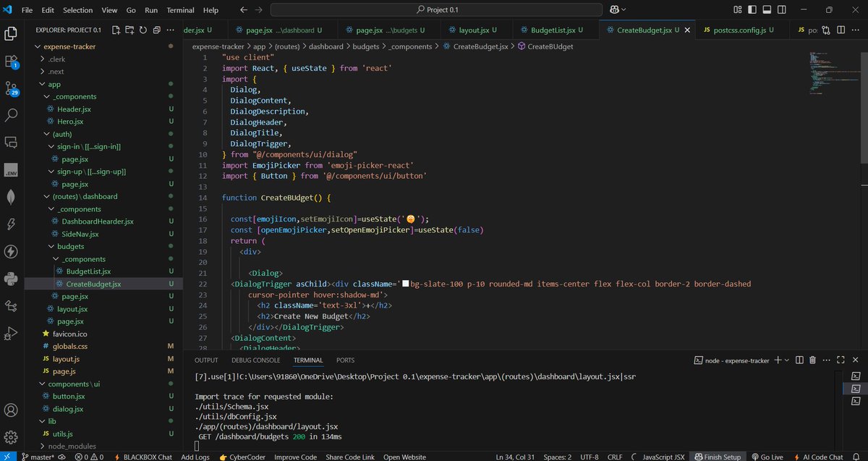Expand the node_modules folder
Image resolution: width=868 pixels, height=461 pixels.
click(43, 446)
